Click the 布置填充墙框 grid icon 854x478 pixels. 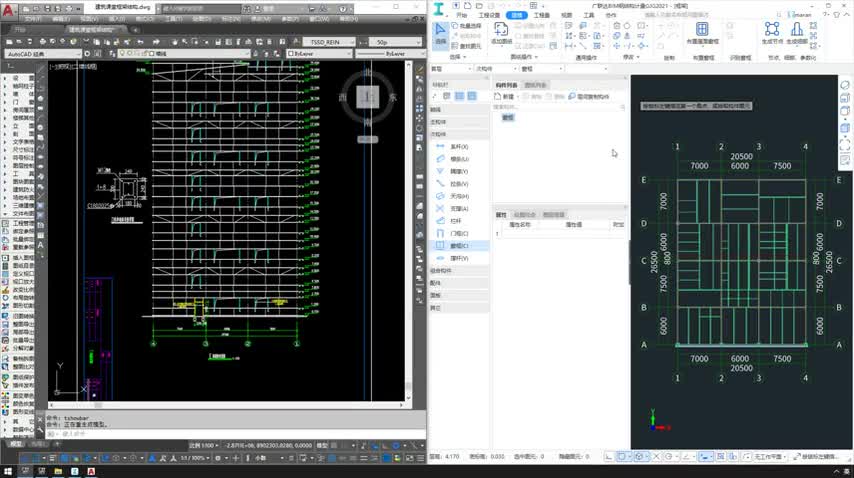point(702,31)
